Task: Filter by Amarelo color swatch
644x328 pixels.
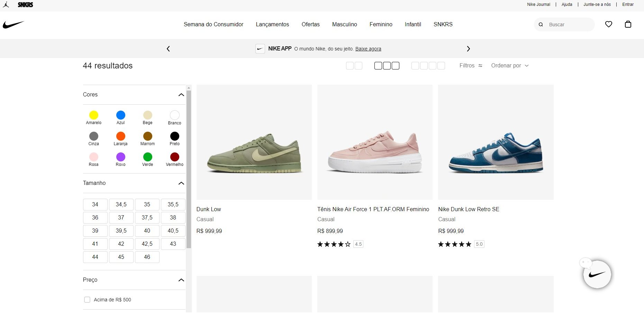Action: (93, 115)
